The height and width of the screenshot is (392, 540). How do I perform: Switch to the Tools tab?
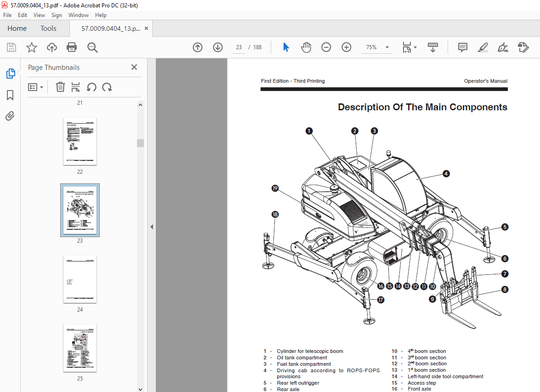(x=48, y=28)
